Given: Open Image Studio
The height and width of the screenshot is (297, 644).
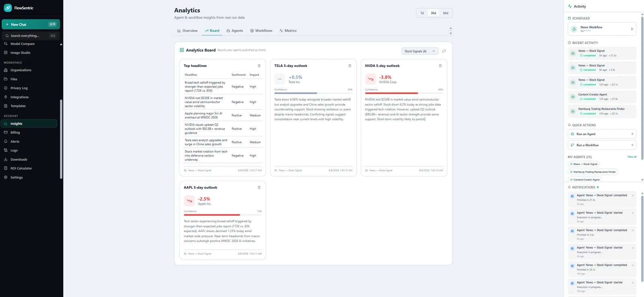Looking at the screenshot, I should (20, 53).
